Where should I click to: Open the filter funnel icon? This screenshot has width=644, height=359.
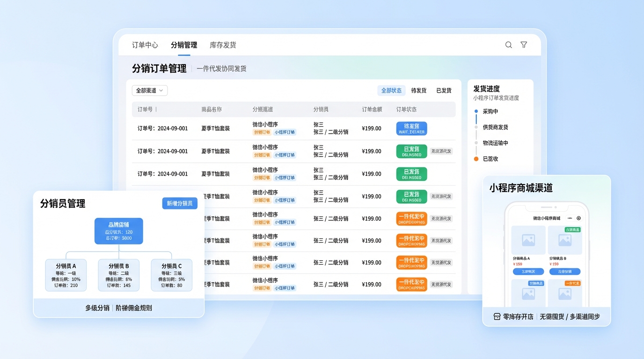point(524,45)
